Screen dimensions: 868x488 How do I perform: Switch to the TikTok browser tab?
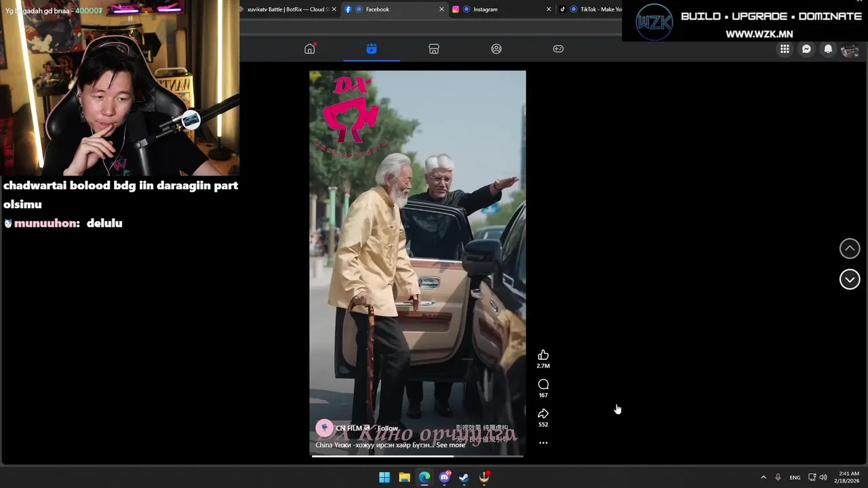590,9
